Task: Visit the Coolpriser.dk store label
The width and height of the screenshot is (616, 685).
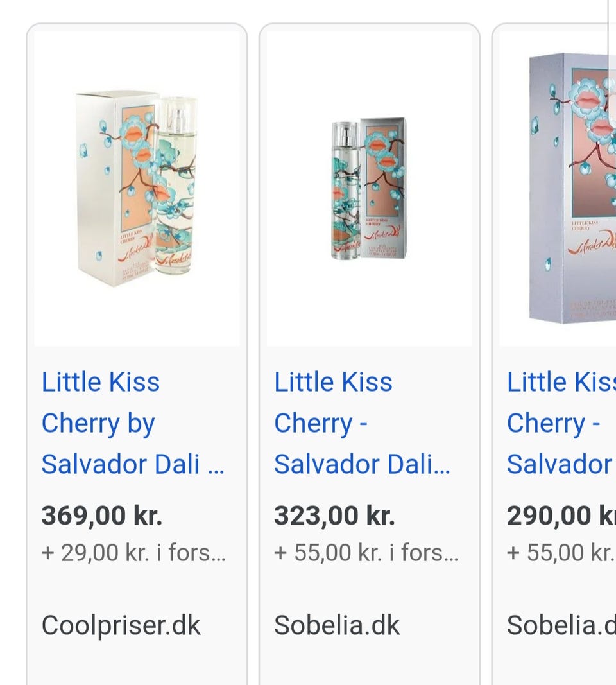Action: [x=121, y=625]
